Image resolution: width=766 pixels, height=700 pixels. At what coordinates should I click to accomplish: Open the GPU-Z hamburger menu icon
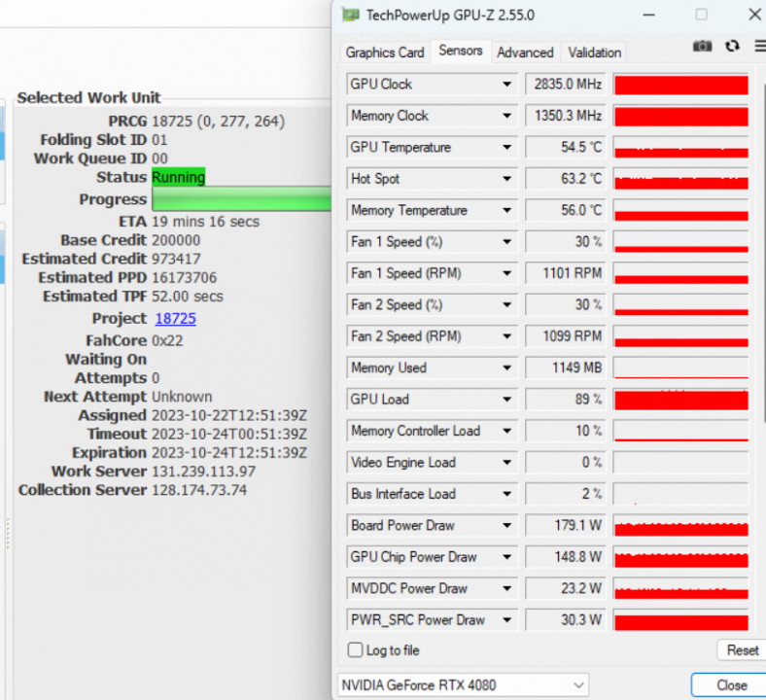[760, 46]
